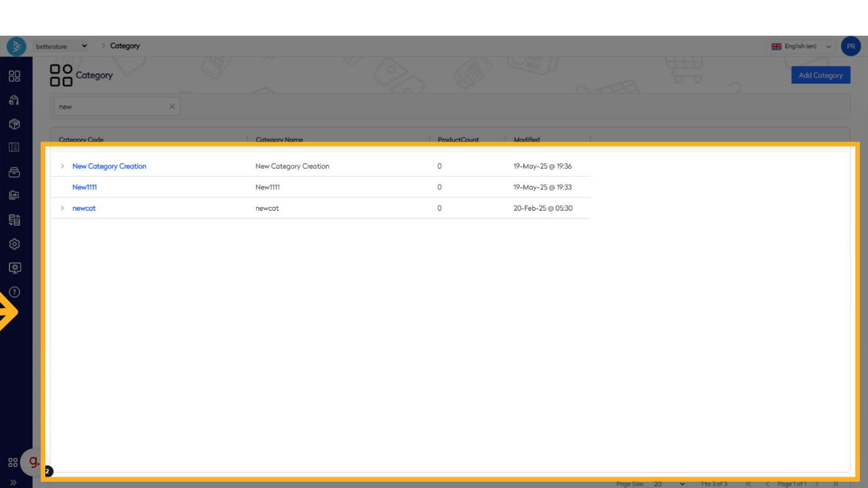Open the dashboard icon in sidebar
This screenshot has width=868, height=488.
[x=14, y=76]
